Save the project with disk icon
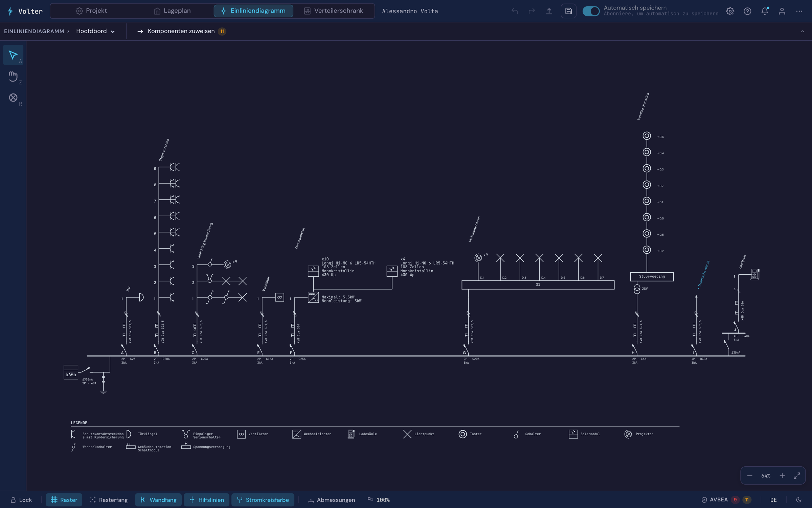The height and width of the screenshot is (508, 812). pyautogui.click(x=568, y=11)
